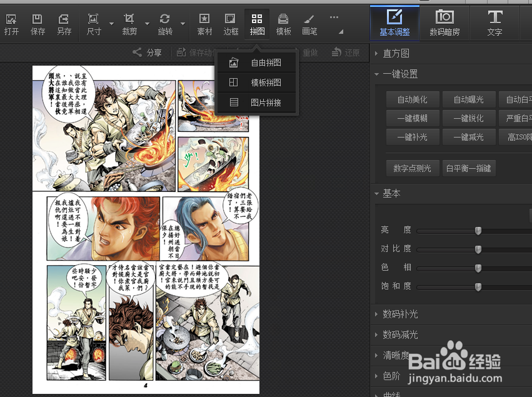Switch to the 数码暗房 tab
Viewport: 532px width, 397px height.
pos(444,23)
